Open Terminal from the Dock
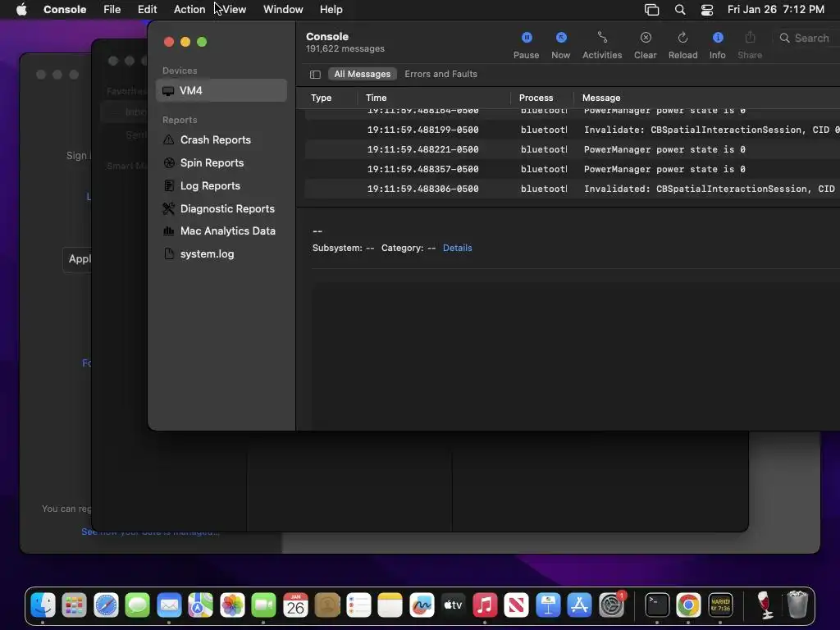 (x=657, y=605)
